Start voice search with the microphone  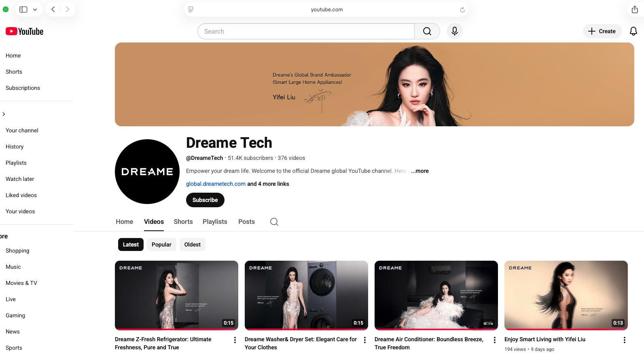click(x=455, y=31)
